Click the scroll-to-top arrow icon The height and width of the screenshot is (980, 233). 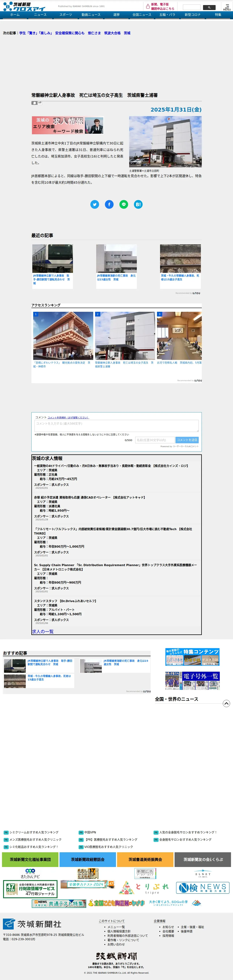(x=226, y=703)
